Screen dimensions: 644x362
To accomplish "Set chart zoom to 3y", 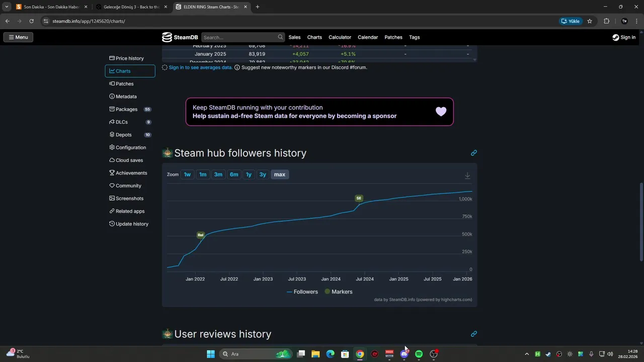I will tap(263, 174).
